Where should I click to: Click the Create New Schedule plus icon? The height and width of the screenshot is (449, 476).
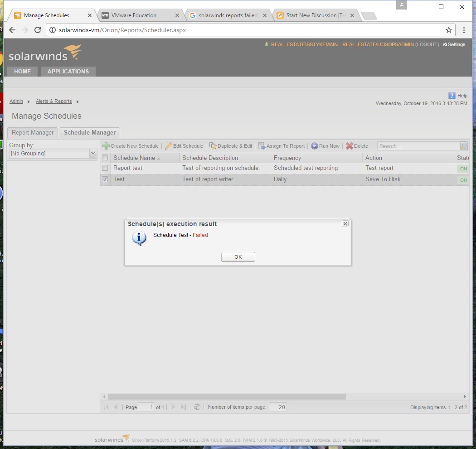tap(106, 146)
